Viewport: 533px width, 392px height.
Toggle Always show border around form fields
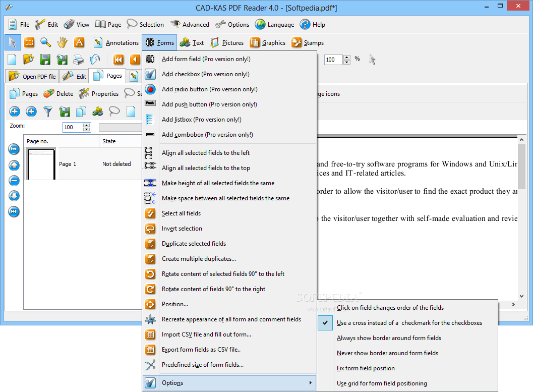407,338
